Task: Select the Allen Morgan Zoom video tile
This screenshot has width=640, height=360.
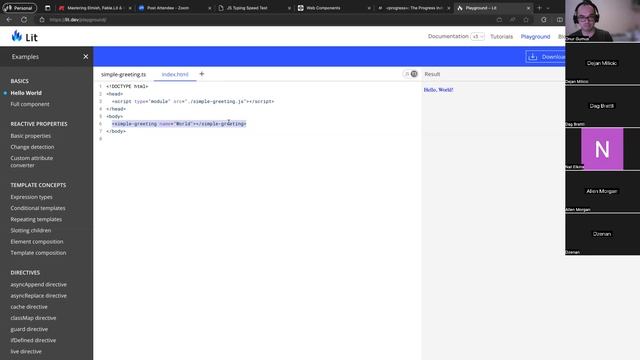Action: (602, 191)
